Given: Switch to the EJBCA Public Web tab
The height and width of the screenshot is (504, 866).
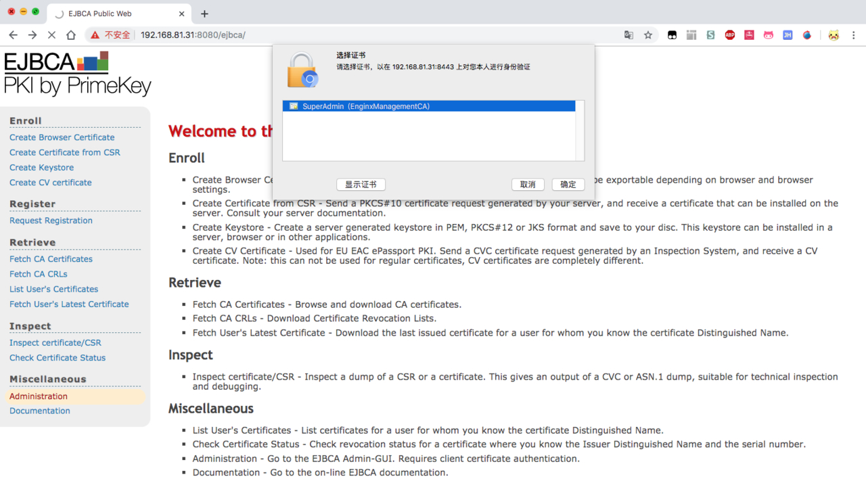Looking at the screenshot, I should point(120,14).
